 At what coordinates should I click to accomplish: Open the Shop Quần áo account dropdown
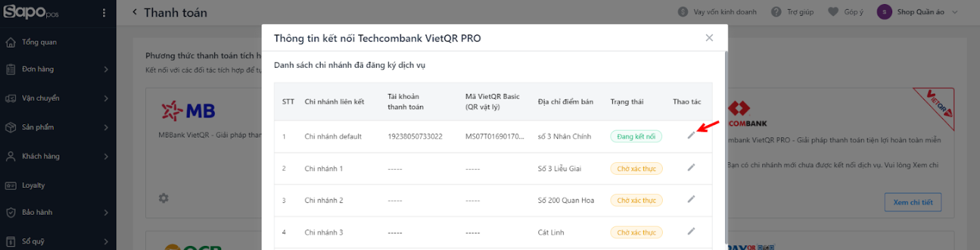point(918,12)
